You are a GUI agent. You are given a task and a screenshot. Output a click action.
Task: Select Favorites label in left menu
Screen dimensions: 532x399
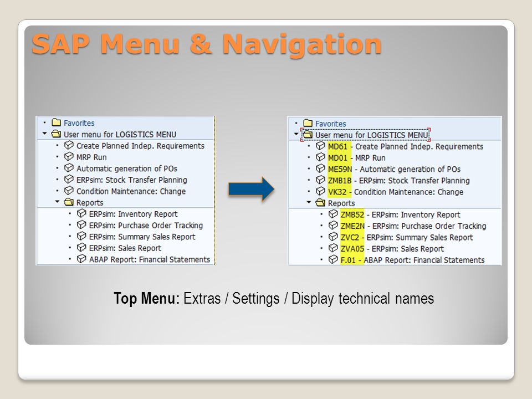pyautogui.click(x=79, y=123)
